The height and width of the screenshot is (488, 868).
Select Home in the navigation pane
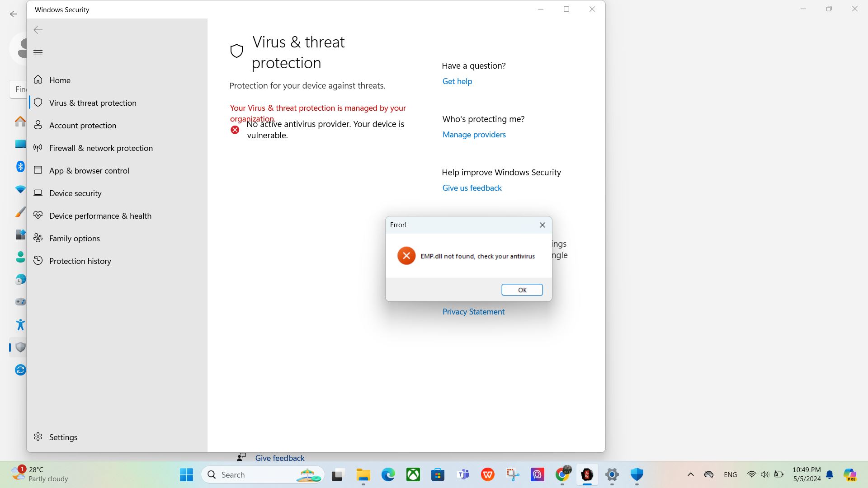point(60,80)
